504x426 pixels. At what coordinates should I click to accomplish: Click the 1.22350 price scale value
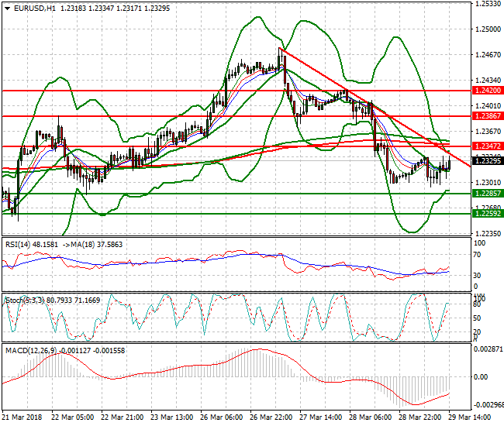coord(488,234)
